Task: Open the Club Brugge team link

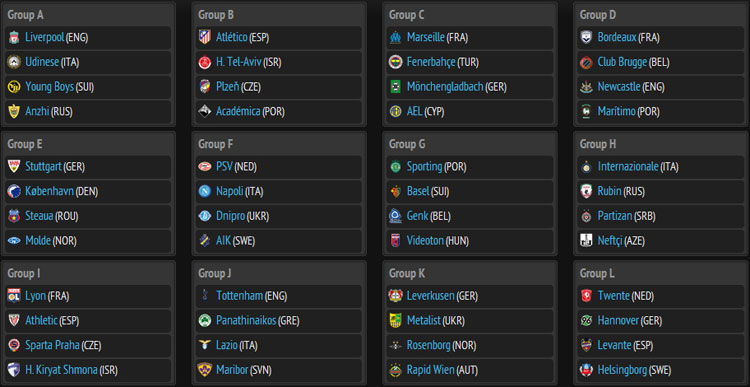Action: click(x=622, y=62)
